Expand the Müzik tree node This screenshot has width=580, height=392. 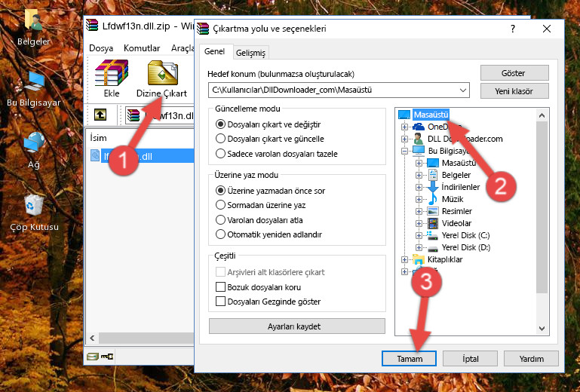click(419, 199)
